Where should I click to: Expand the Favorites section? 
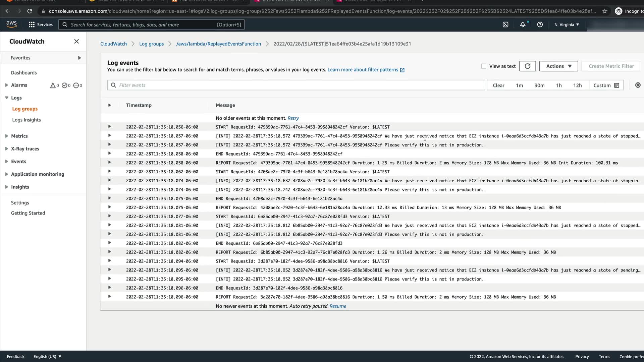(x=79, y=58)
